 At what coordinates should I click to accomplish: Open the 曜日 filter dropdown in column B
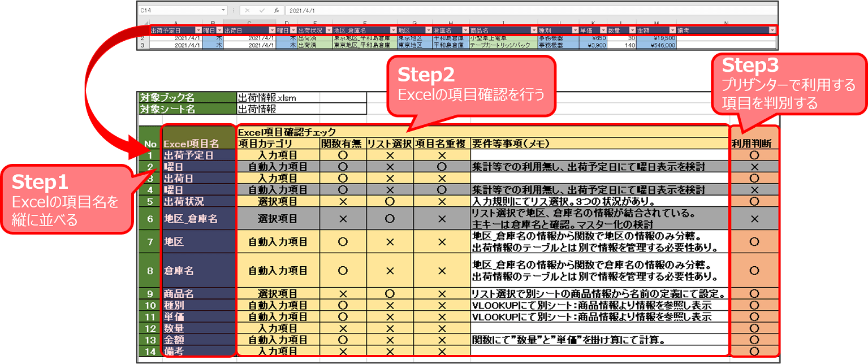click(219, 29)
